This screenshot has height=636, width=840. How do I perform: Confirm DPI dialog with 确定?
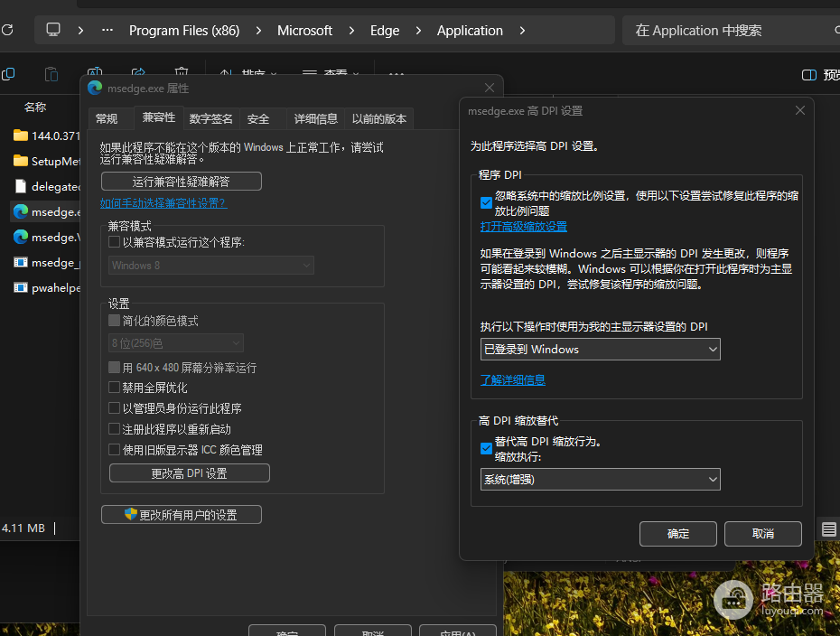(x=677, y=534)
